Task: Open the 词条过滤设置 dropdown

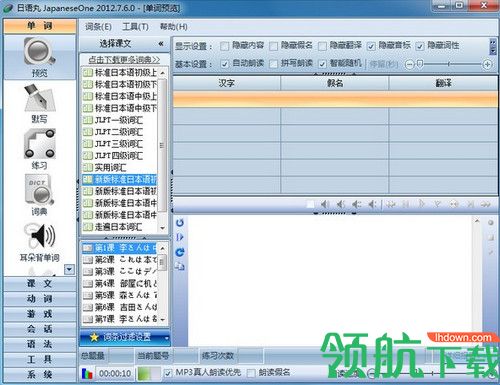Action: [x=167, y=338]
